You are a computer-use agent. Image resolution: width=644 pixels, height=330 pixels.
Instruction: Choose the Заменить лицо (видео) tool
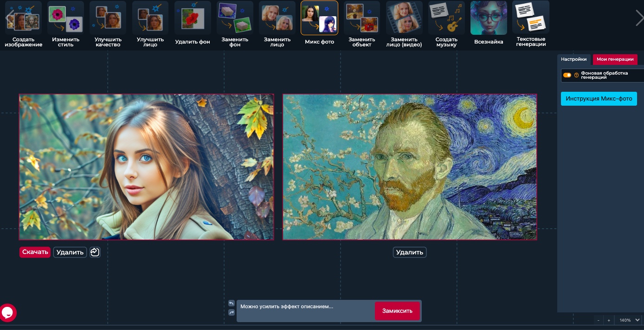coord(404,24)
